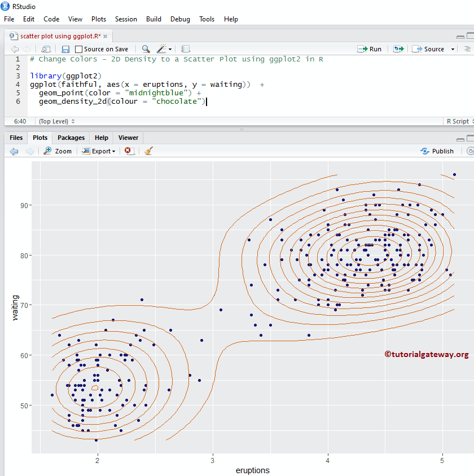Show source file in new window icon
The image size is (474, 476).
point(46,49)
